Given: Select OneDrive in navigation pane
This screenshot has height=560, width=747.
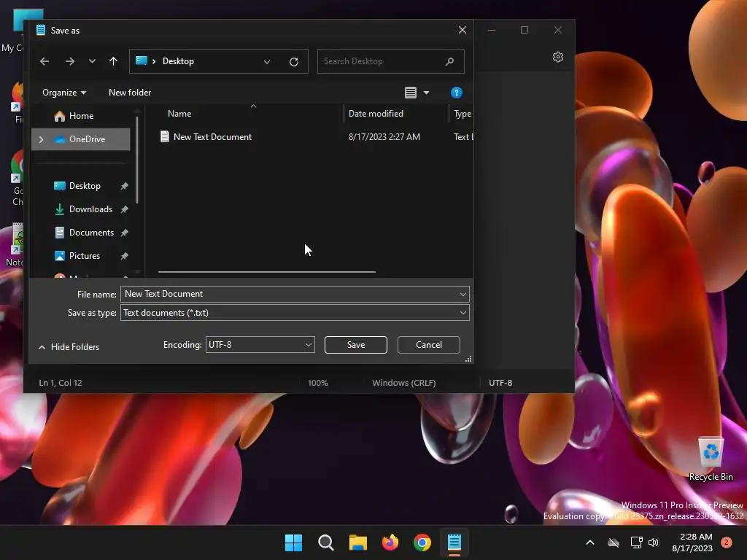Looking at the screenshot, I should click(x=87, y=139).
